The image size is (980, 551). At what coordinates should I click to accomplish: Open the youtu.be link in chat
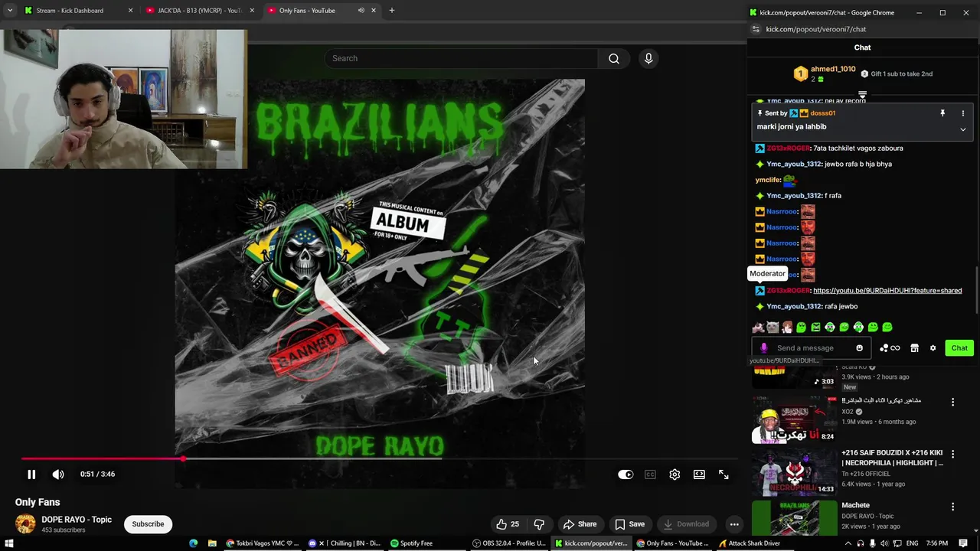[887, 291]
